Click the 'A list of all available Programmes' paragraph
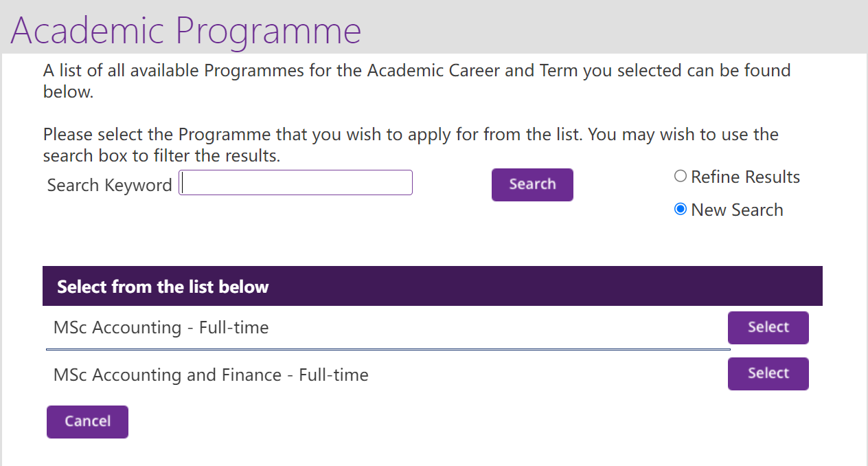The height and width of the screenshot is (466, 868). click(x=416, y=71)
